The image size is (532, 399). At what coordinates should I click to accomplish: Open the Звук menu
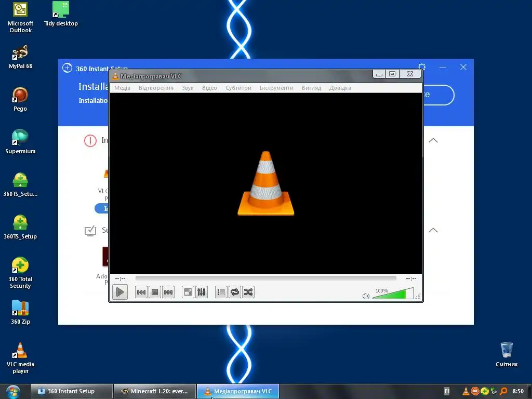tap(187, 88)
